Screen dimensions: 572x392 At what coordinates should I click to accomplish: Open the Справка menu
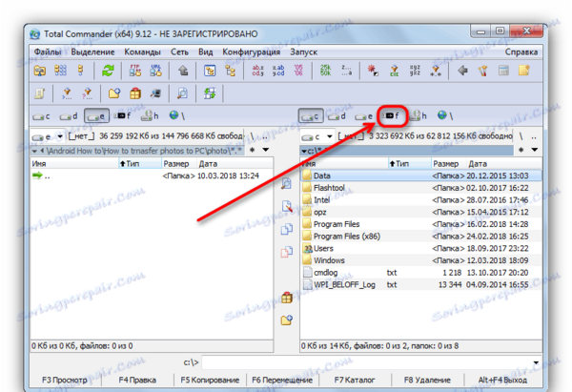pos(521,52)
